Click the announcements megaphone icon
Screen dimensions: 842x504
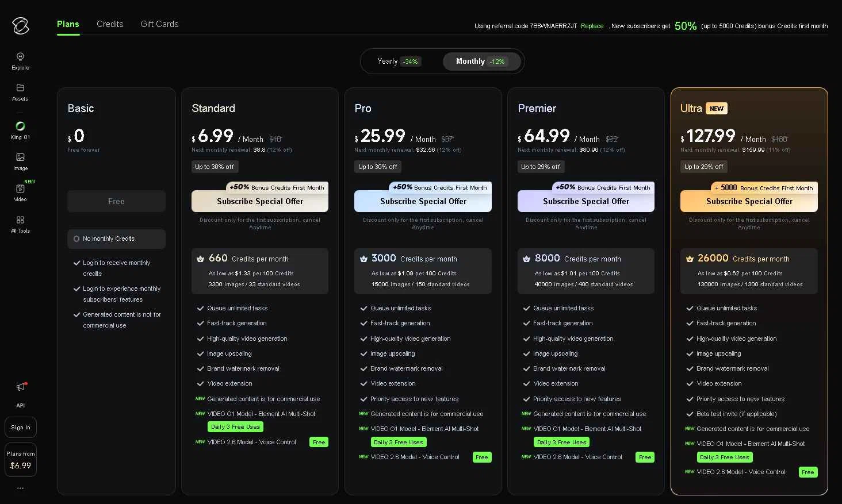click(21, 387)
